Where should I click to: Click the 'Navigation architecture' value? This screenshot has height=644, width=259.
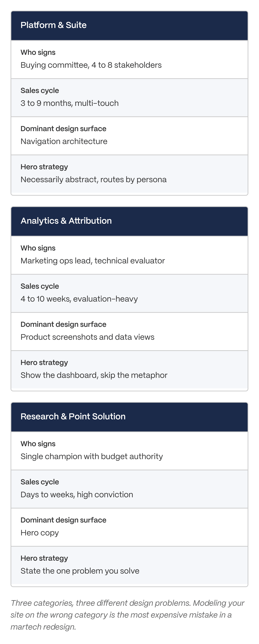coord(64,141)
